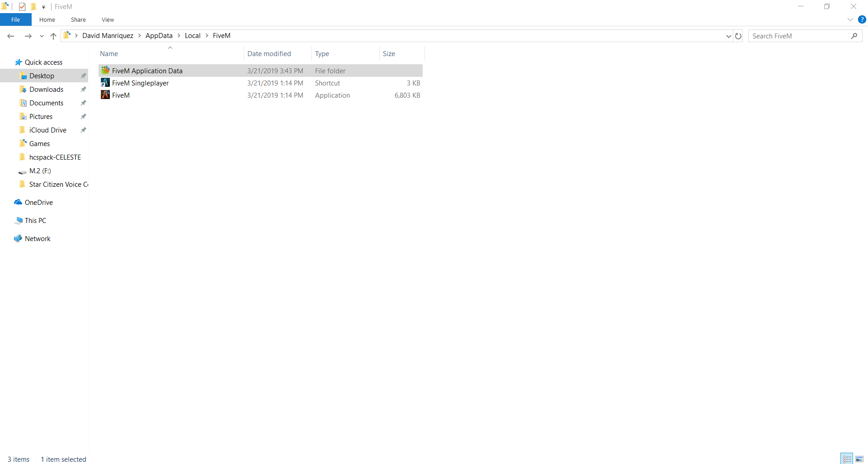Click the This PC computer icon

click(19, 221)
